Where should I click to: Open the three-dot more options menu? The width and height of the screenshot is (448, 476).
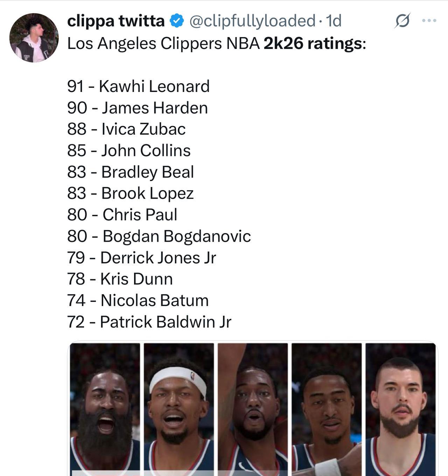tap(429, 21)
